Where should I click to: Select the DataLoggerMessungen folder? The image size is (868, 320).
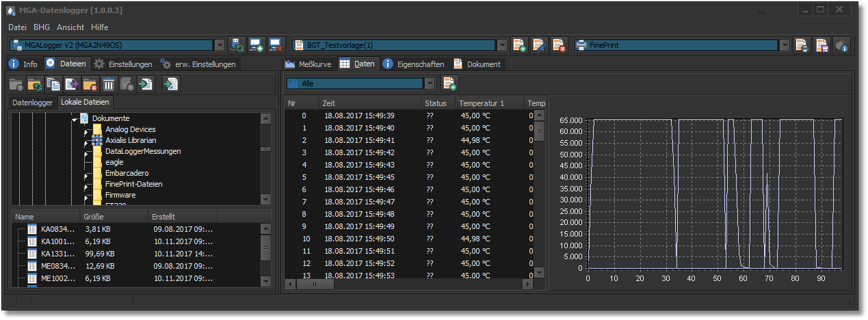(x=143, y=151)
